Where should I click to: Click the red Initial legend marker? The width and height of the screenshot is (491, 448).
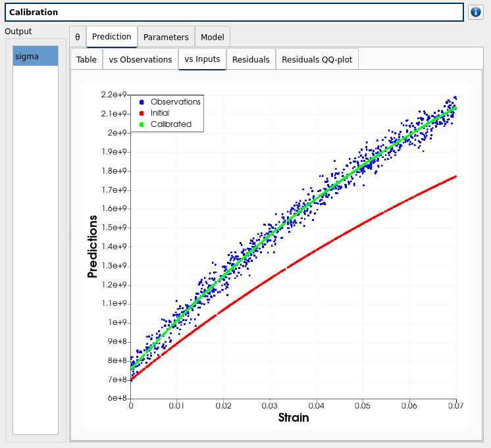(x=142, y=113)
